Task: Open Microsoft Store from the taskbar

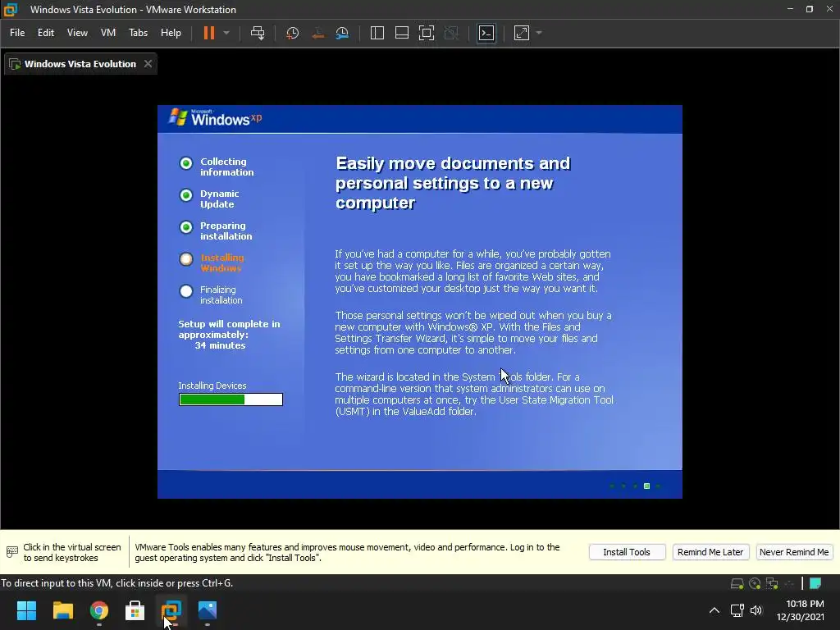Action: pos(135,610)
